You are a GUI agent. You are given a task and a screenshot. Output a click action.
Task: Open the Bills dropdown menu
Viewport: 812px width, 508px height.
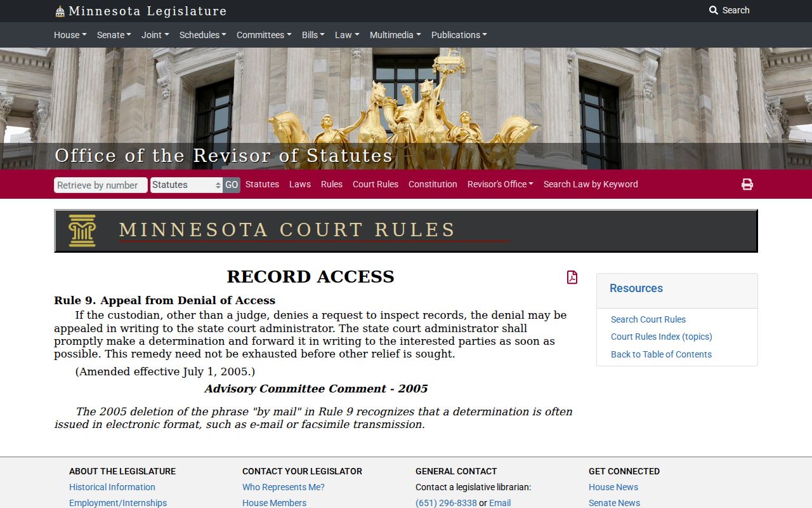(313, 35)
